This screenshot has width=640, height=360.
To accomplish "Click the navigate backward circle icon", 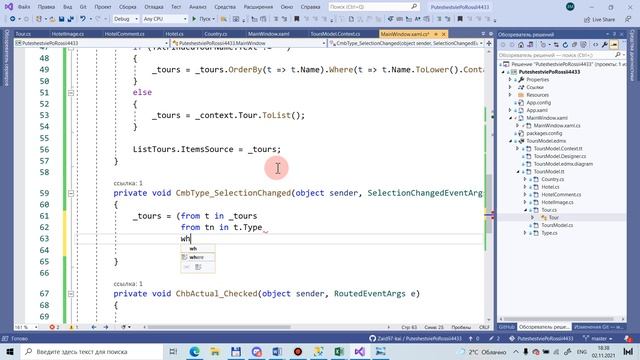I will [13, 19].
